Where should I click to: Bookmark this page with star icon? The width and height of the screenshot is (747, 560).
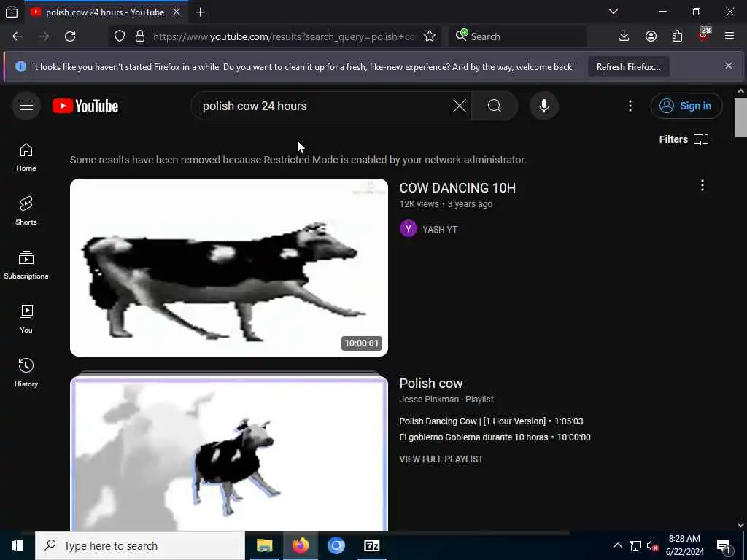point(429,36)
